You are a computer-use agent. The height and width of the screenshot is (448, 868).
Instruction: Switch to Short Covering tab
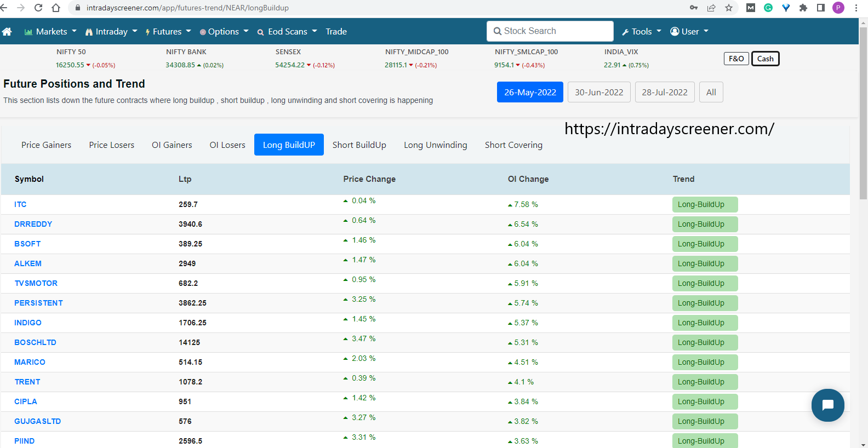tap(513, 145)
